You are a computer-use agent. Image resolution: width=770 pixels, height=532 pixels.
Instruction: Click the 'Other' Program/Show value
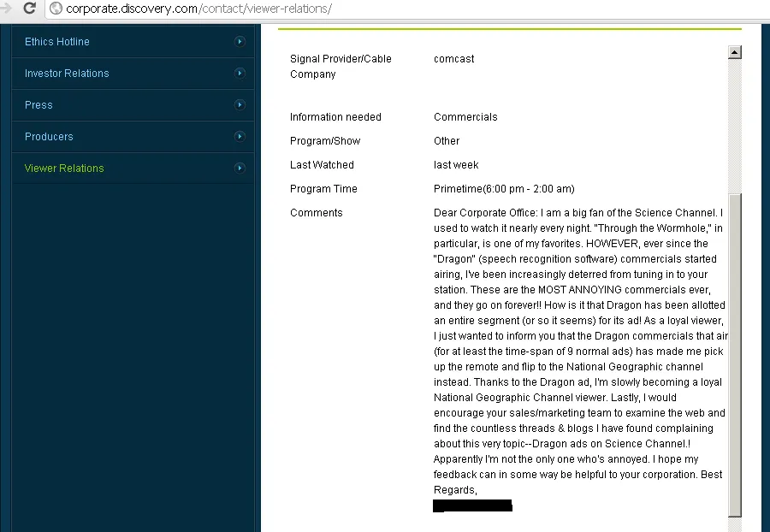click(447, 141)
